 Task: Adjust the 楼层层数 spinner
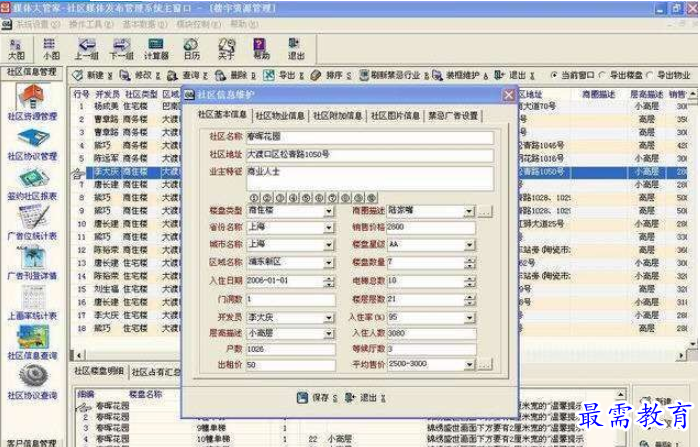coord(469,300)
